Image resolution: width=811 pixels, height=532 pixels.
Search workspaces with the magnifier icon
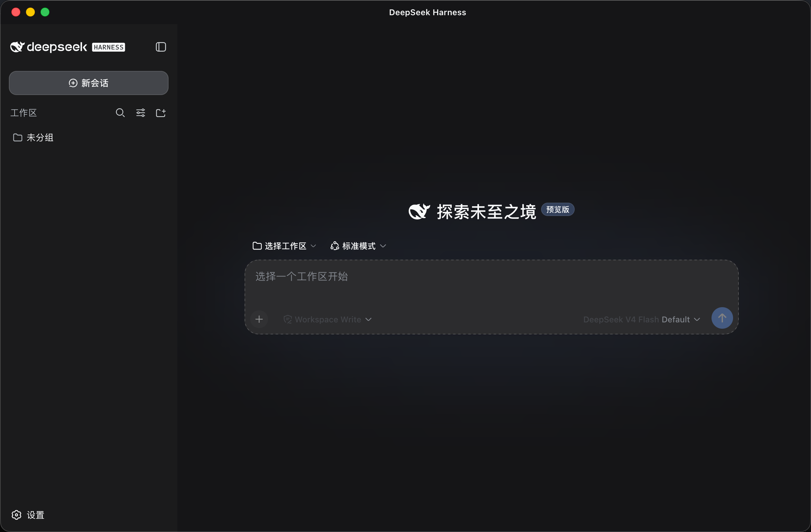pyautogui.click(x=120, y=113)
